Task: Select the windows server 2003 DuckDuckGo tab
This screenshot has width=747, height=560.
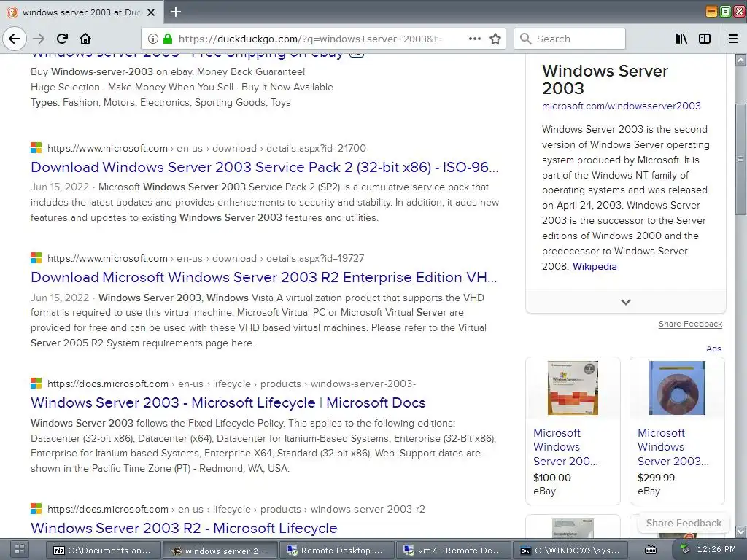Action: [x=81, y=12]
